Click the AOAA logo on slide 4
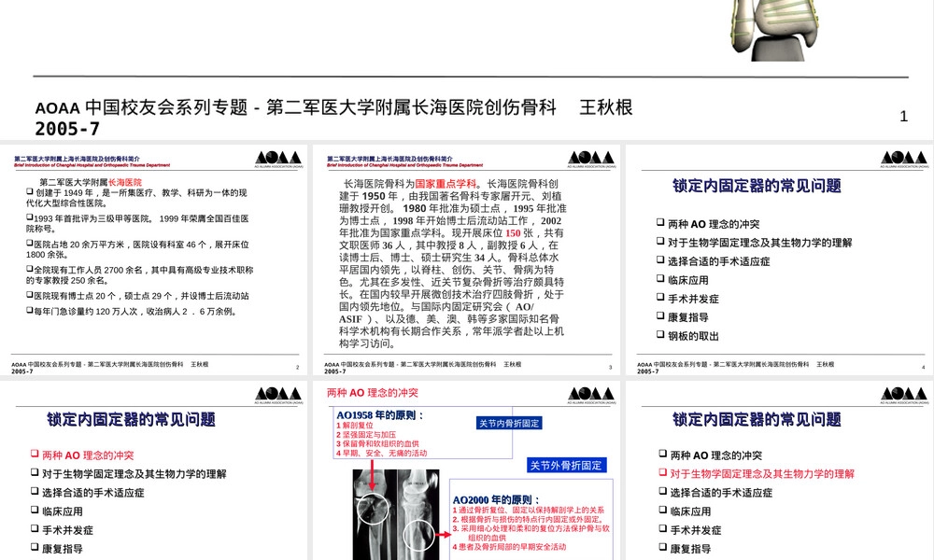934x560 pixels. [x=904, y=159]
